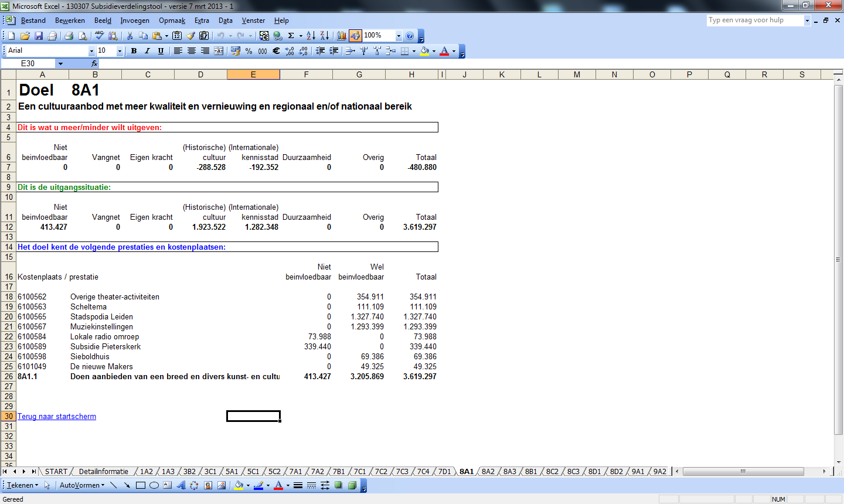Jump to the first sheet tab button
The image size is (844, 504).
[x=5, y=471]
